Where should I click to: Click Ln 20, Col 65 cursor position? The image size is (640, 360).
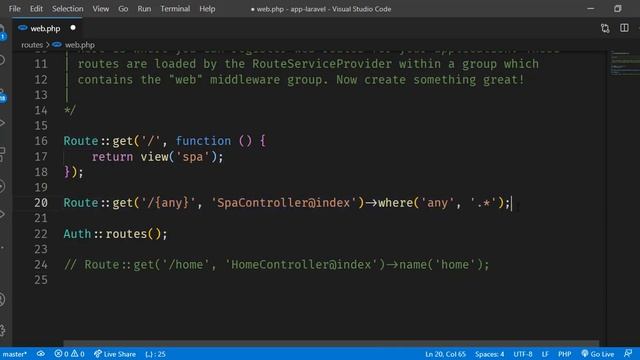click(x=445, y=354)
